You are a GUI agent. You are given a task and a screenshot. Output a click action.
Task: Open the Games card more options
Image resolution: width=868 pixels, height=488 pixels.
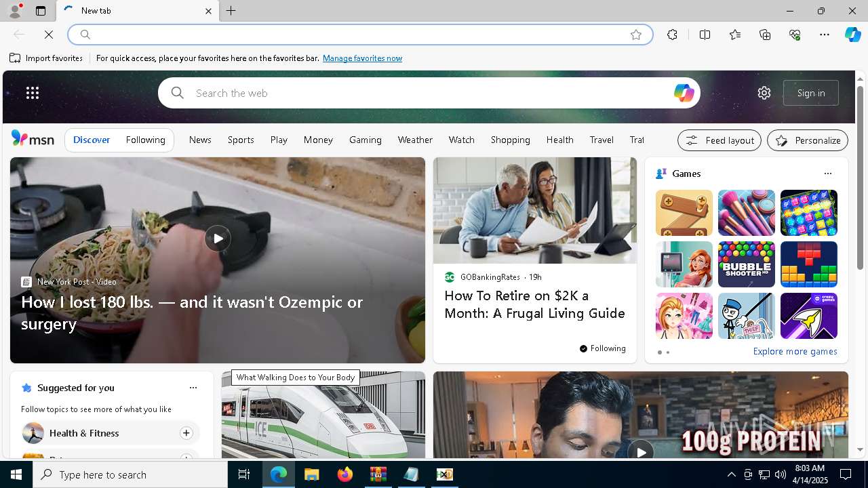tap(827, 174)
